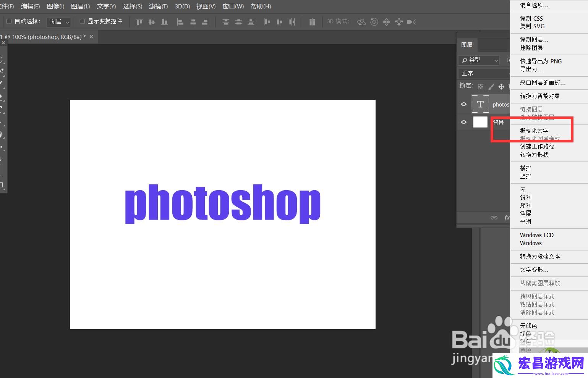The width and height of the screenshot is (588, 378).
Task: Enable the 自动选择 checkbox
Action: click(9, 21)
